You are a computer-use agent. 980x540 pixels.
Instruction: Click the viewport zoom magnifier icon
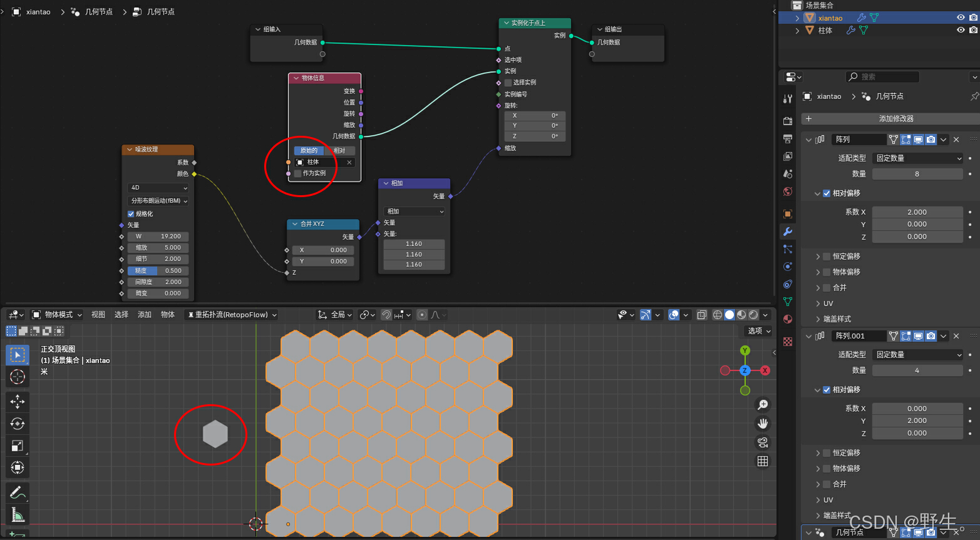pyautogui.click(x=763, y=405)
